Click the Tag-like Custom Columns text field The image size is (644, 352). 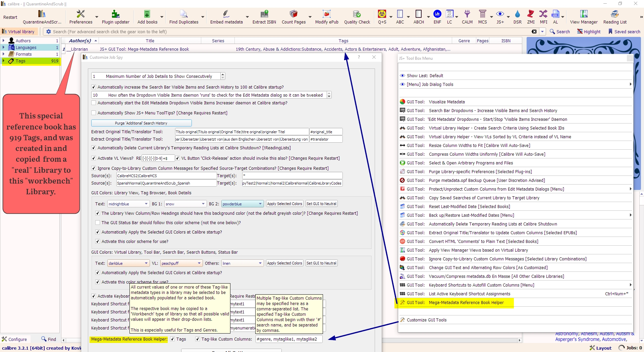click(x=289, y=339)
